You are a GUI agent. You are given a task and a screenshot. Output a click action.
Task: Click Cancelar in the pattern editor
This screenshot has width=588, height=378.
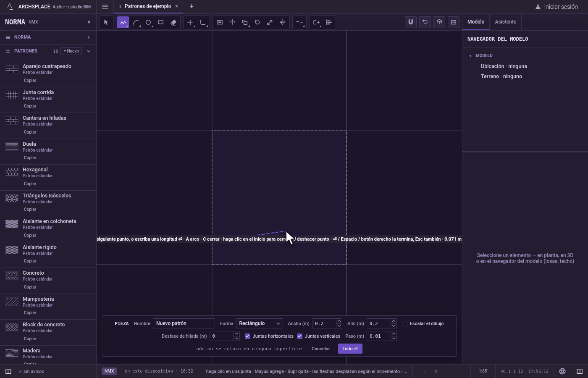click(320, 349)
